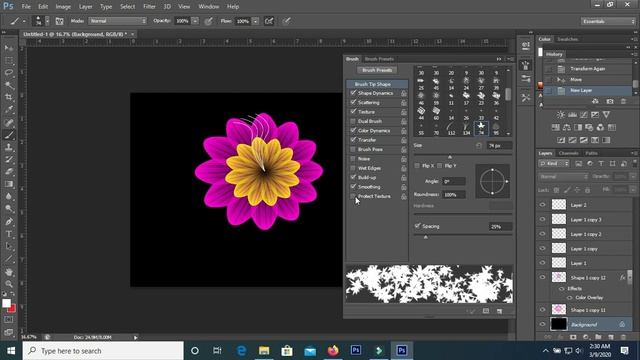Open the Essentials workspace dropdown
This screenshot has width=640, height=360.
coord(608,21)
